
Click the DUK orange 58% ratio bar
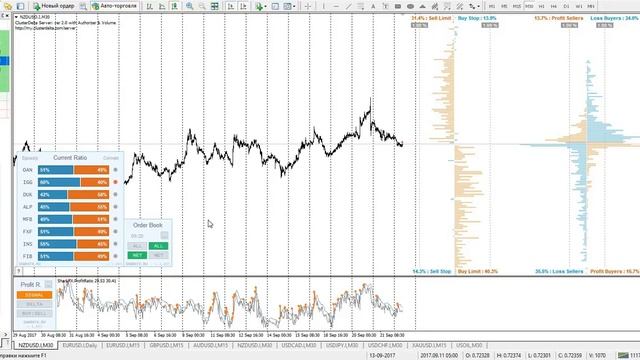(89, 195)
